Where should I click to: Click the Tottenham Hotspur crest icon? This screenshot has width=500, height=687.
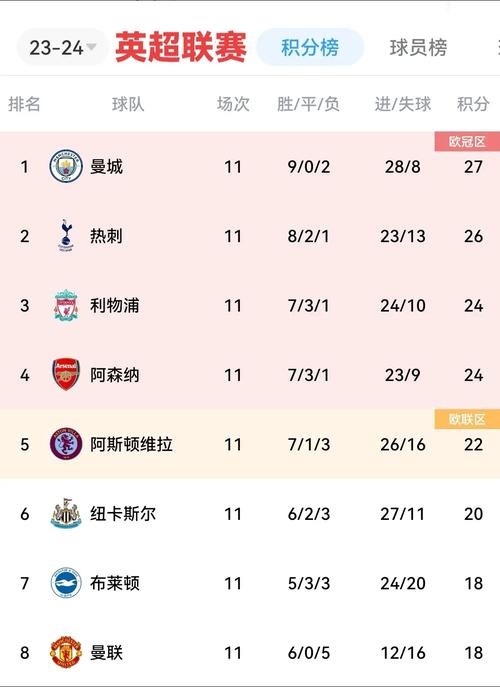click(x=66, y=236)
